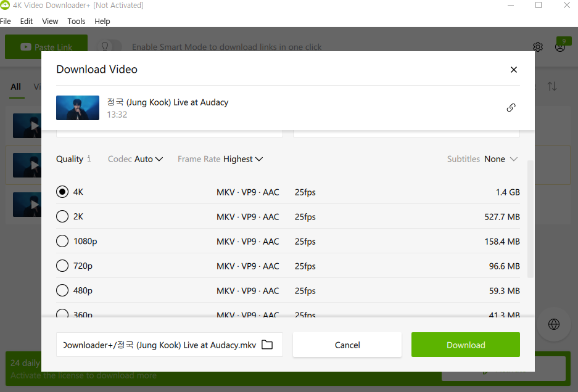Click the 158.4 MB file size
The height and width of the screenshot is (392, 578).
(502, 242)
